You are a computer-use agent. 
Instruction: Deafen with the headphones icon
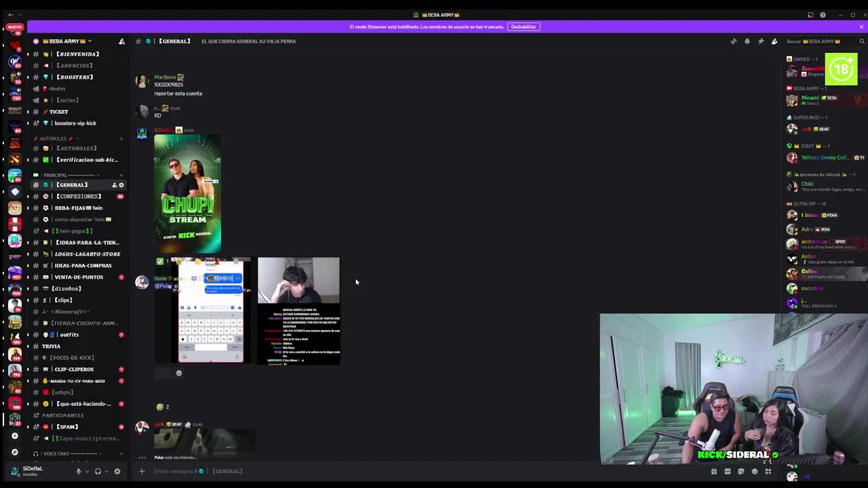point(98,471)
